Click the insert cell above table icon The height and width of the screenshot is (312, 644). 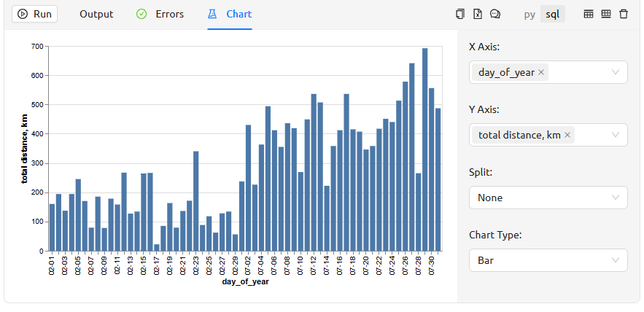click(589, 14)
